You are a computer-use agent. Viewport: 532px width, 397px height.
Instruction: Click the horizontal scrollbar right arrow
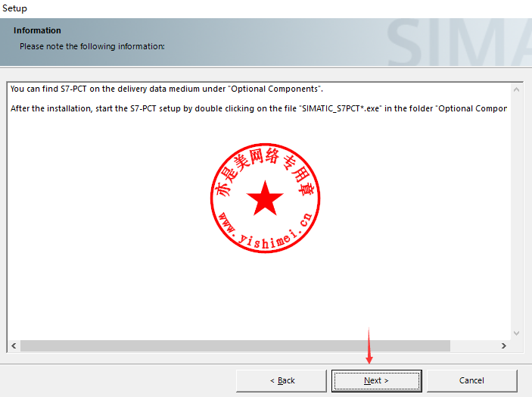click(504, 345)
